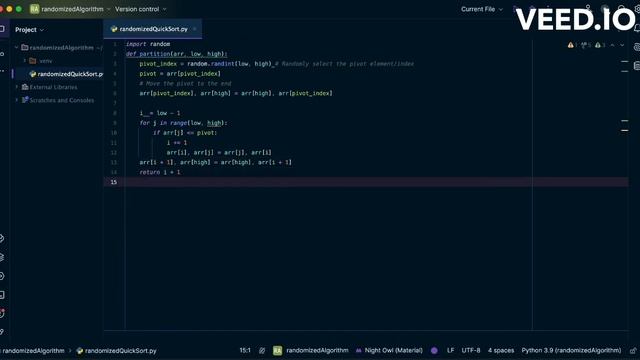Viewport: 640px width, 360px height.
Task: Click the 'return i + 1' line
Action: click(160, 172)
